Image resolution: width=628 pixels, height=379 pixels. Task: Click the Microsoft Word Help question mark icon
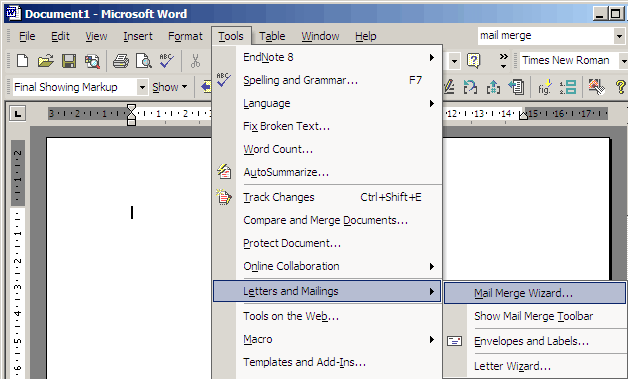click(x=473, y=61)
